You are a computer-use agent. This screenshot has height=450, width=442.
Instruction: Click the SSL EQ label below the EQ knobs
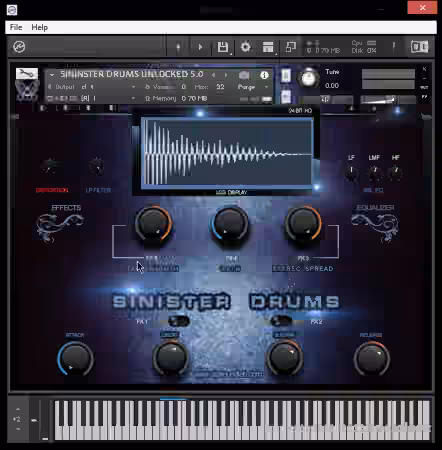[373, 190]
